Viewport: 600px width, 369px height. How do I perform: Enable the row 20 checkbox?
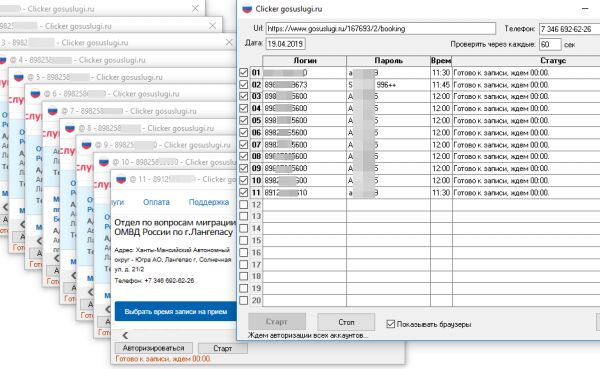[243, 300]
